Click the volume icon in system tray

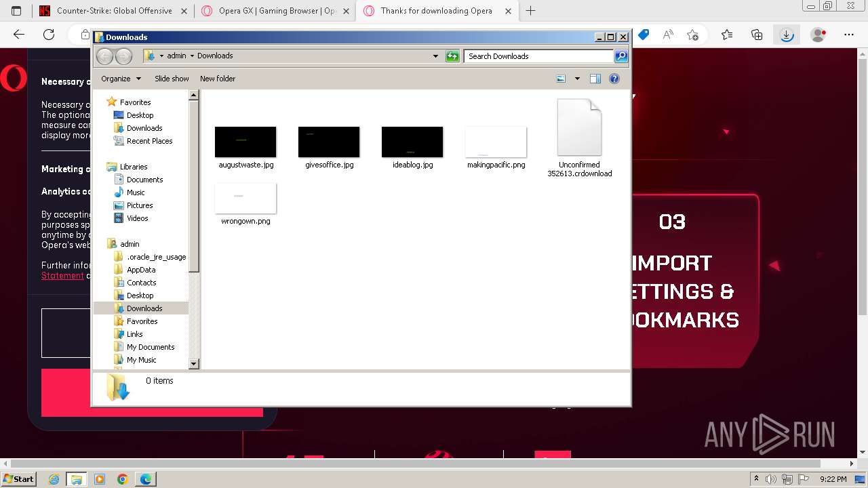coord(771,479)
